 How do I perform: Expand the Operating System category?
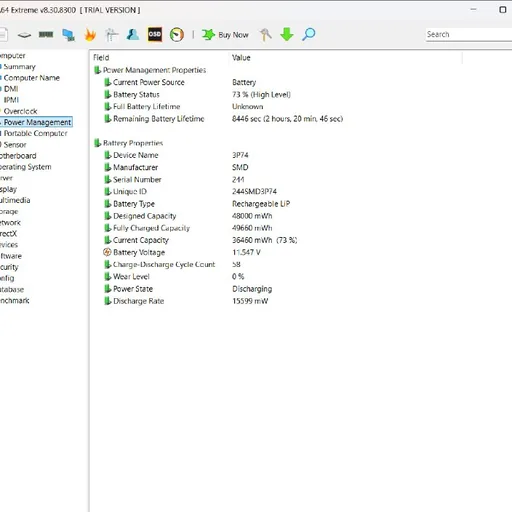[25, 167]
